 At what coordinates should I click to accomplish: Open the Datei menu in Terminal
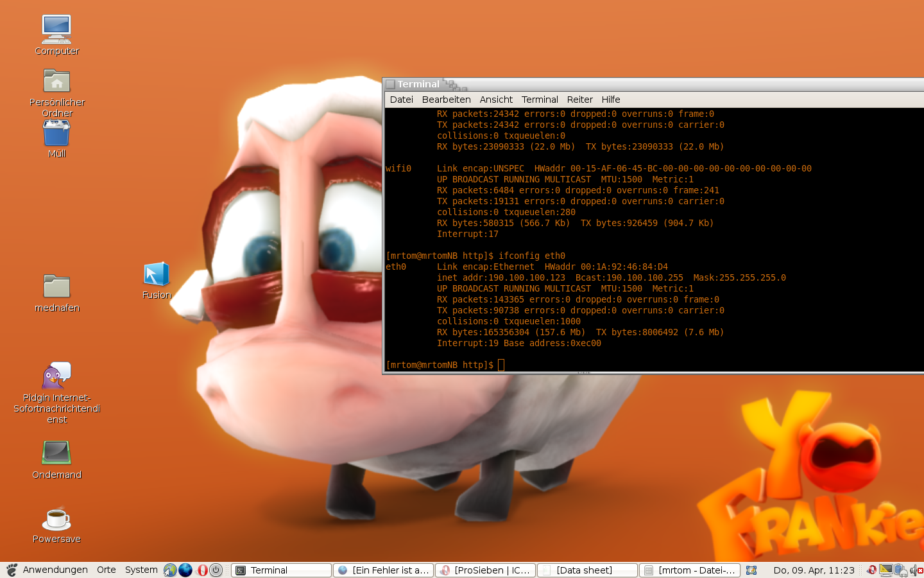coord(401,100)
